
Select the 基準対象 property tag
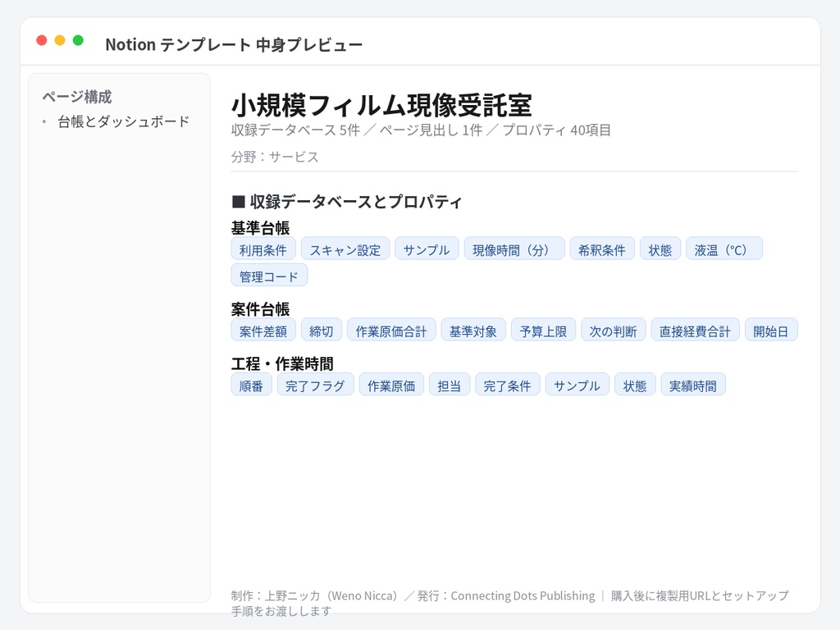point(473,330)
